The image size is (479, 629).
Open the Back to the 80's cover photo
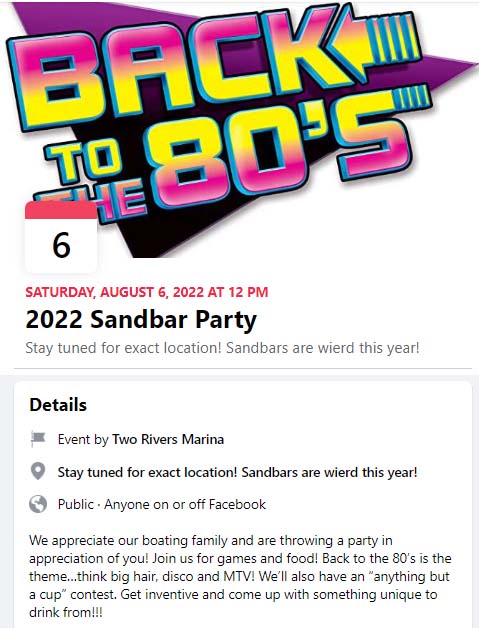(x=240, y=129)
